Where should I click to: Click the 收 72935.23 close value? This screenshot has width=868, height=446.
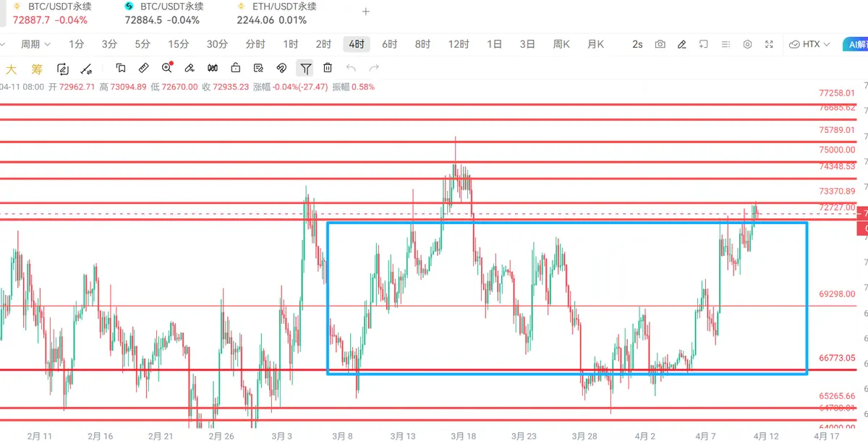pos(225,87)
